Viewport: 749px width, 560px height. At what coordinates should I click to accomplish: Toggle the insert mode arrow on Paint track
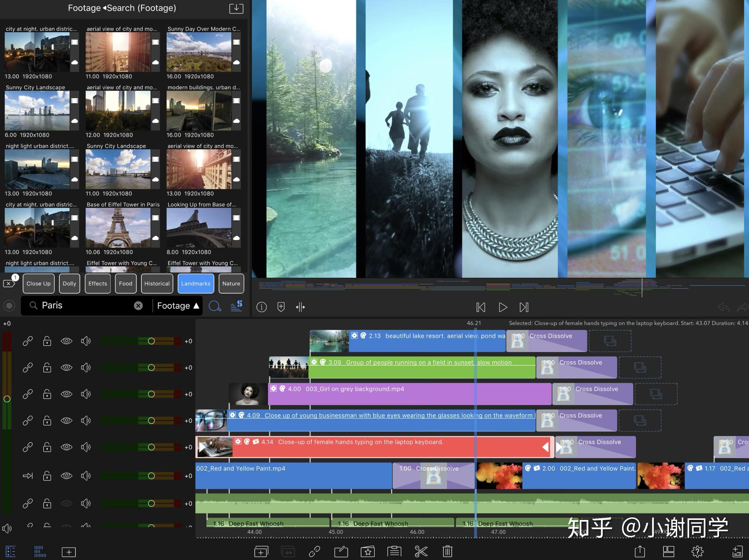[28, 476]
